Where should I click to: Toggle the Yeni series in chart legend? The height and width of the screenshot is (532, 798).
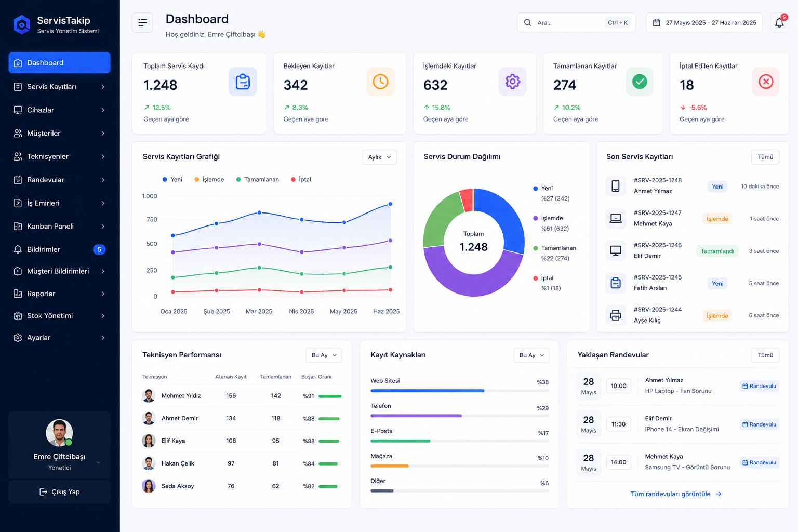tap(172, 179)
